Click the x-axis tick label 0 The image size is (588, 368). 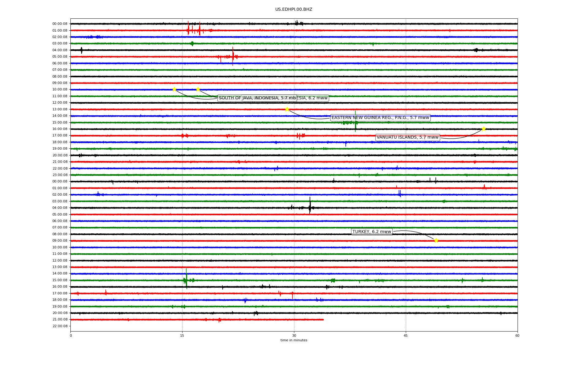coord(71,335)
